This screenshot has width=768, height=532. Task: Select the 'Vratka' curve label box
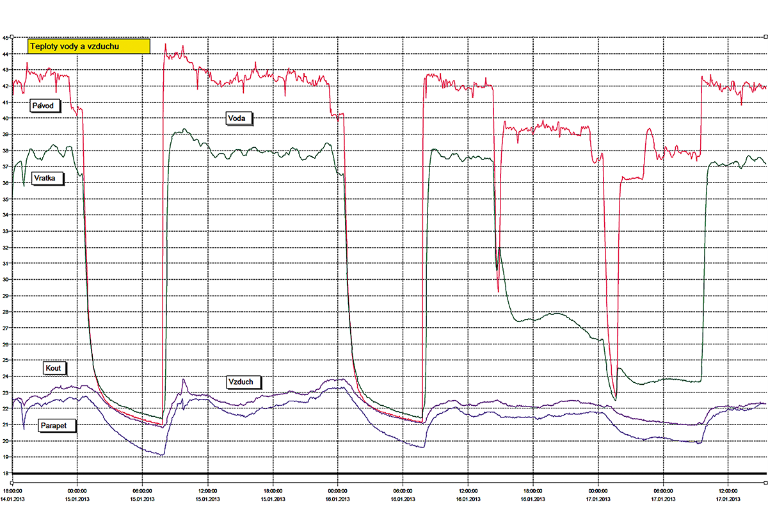(x=47, y=179)
